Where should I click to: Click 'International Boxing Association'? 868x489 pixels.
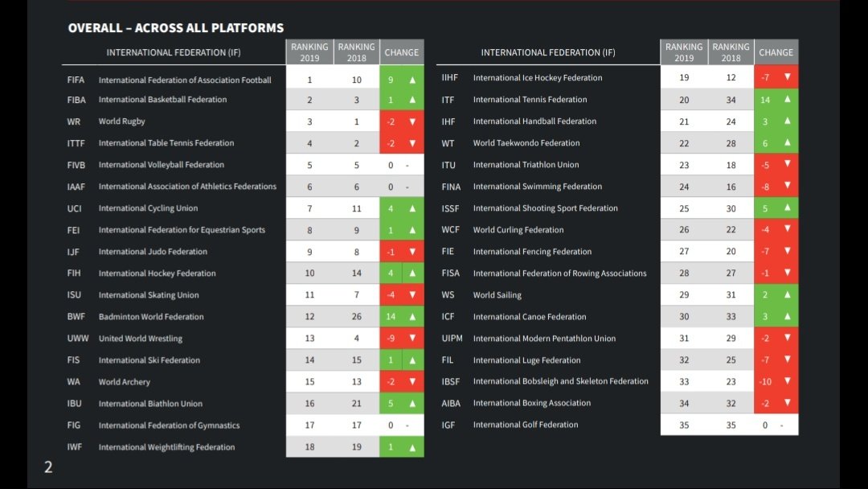click(532, 403)
